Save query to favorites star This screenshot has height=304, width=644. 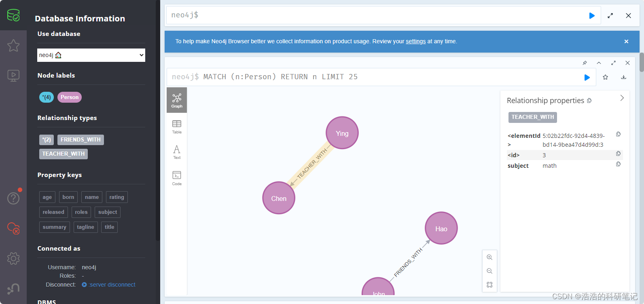pos(606,77)
